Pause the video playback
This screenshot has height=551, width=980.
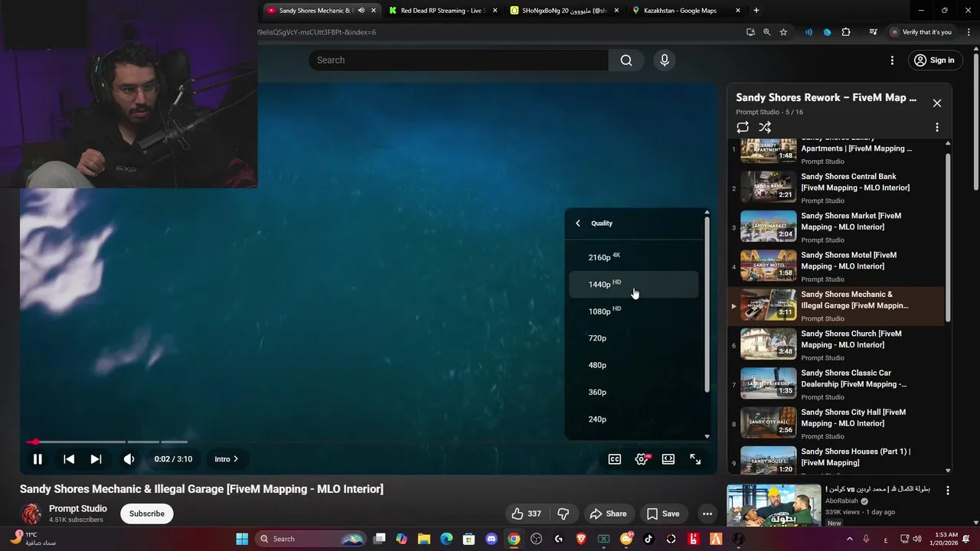pos(37,459)
